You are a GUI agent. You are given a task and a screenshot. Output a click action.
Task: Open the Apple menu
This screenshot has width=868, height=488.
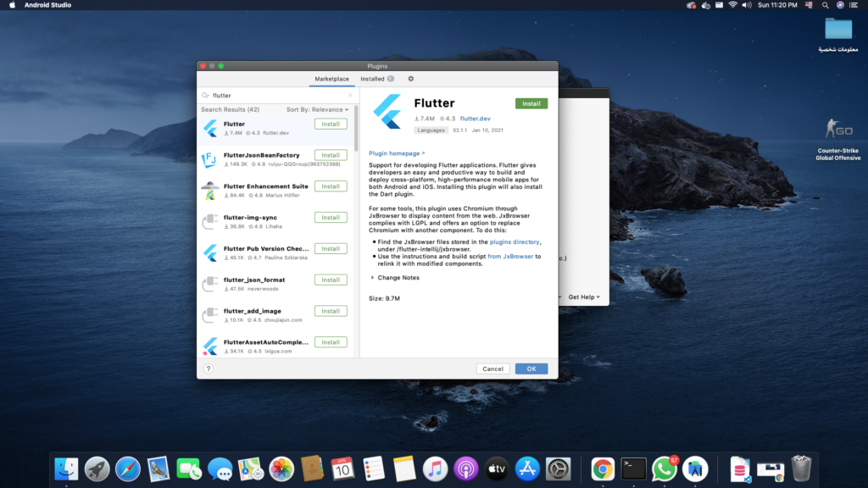pyautogui.click(x=12, y=5)
